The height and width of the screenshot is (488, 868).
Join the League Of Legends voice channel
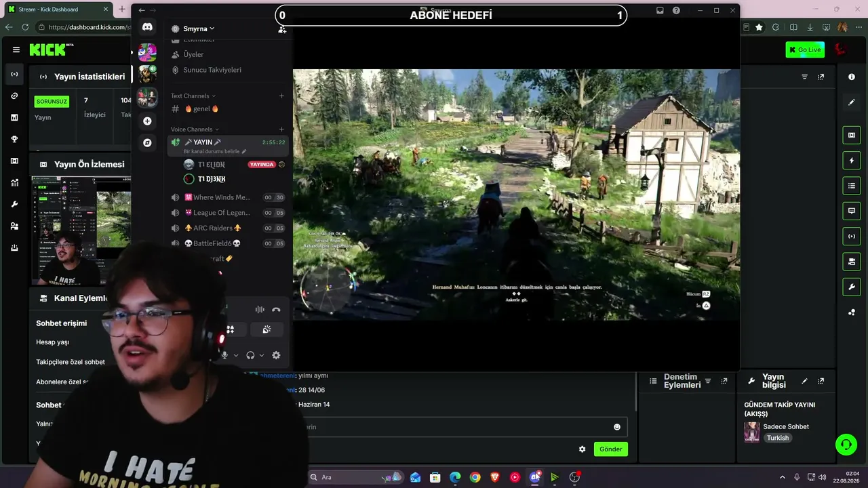click(x=229, y=213)
